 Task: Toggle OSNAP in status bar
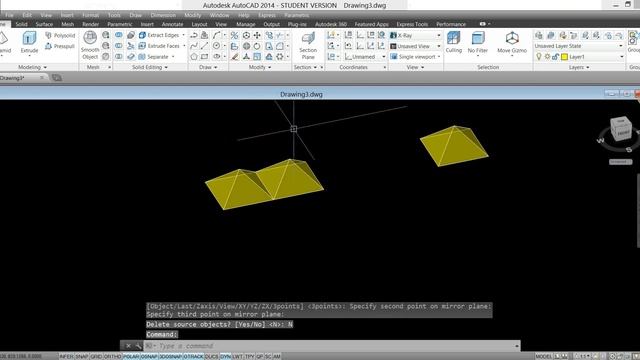tap(149, 356)
